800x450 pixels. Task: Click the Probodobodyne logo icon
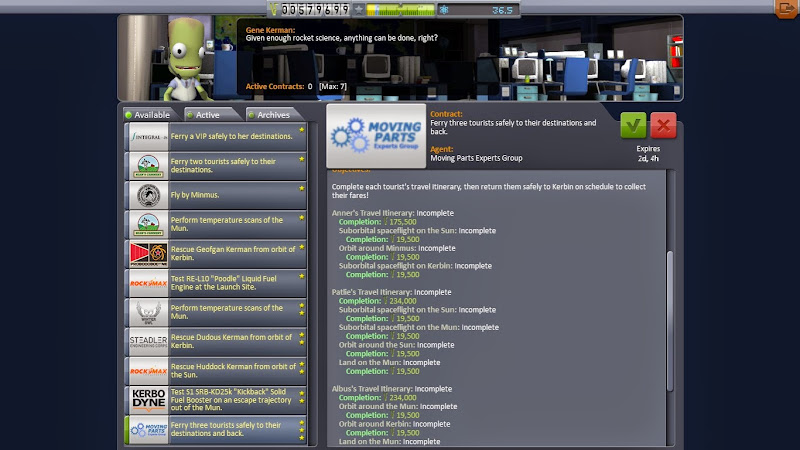(148, 254)
